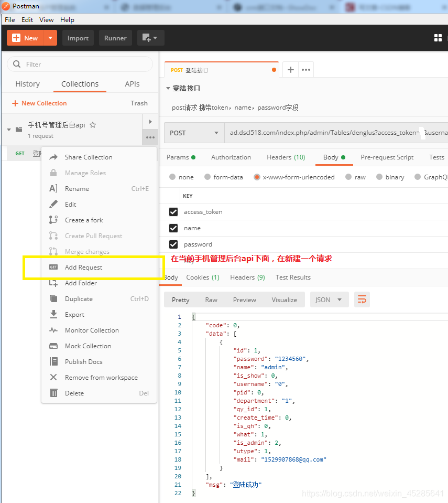Viewport: 448px width, 503px height.
Task: Uncheck the access_token key checkbox
Action: pos(173,212)
